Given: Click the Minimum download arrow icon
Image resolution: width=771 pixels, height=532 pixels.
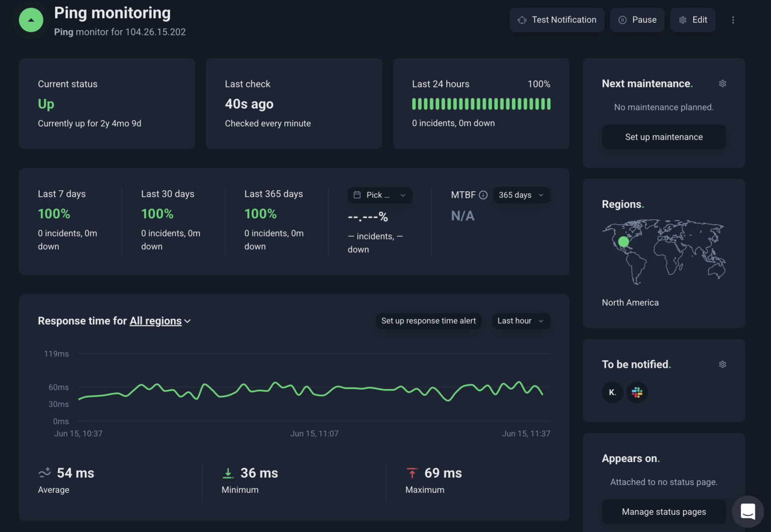Looking at the screenshot, I should (228, 473).
